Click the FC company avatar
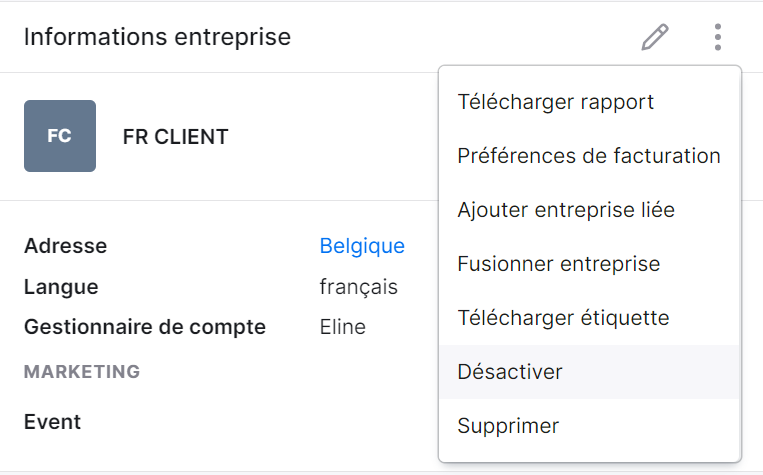 pyautogui.click(x=60, y=136)
